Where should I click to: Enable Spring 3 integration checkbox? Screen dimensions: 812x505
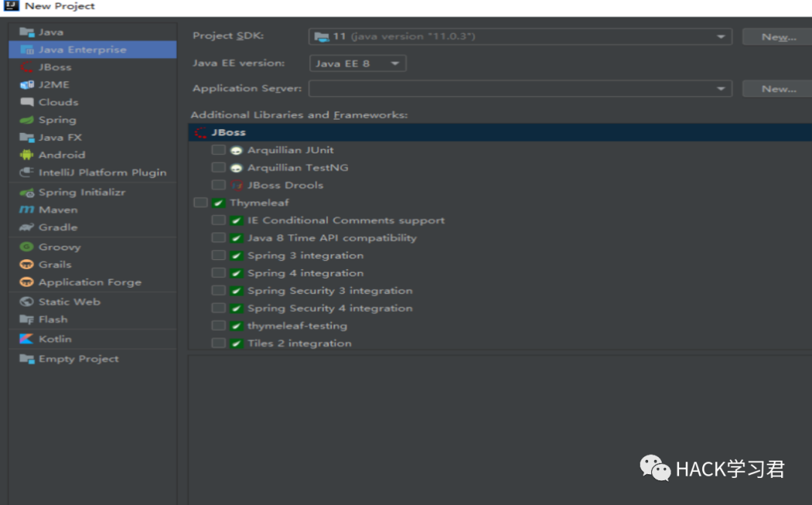(x=219, y=256)
